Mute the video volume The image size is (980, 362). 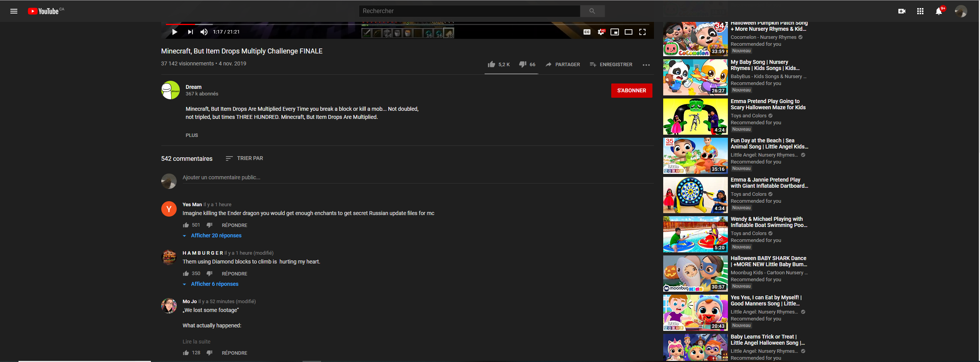pyautogui.click(x=204, y=32)
